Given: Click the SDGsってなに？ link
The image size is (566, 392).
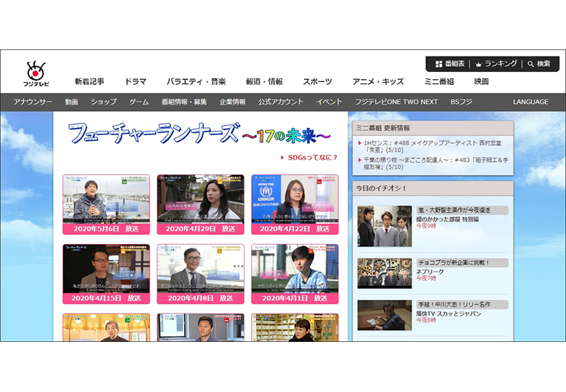Looking at the screenshot, I should click(312, 158).
